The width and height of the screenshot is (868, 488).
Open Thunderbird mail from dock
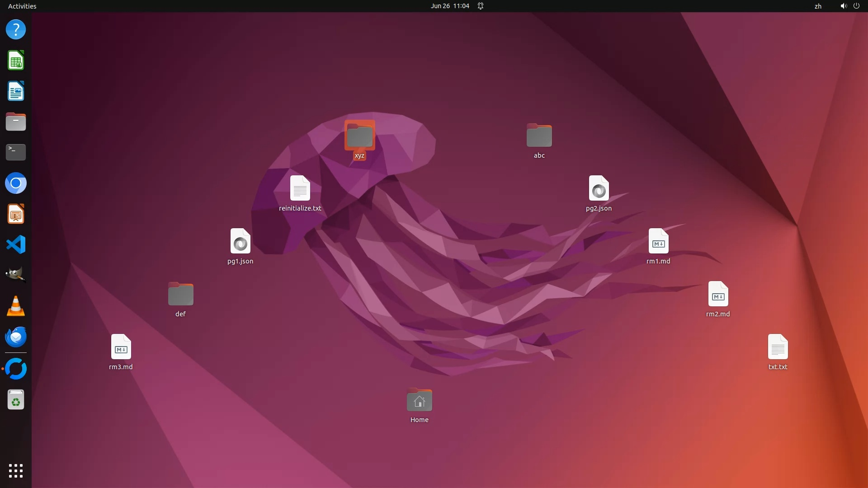tap(16, 337)
